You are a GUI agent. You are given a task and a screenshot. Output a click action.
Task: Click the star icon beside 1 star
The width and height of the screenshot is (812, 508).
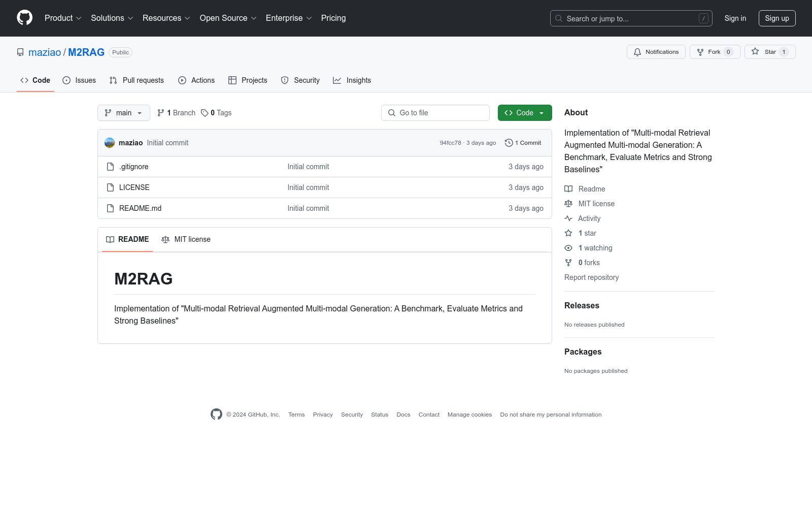[x=568, y=233]
